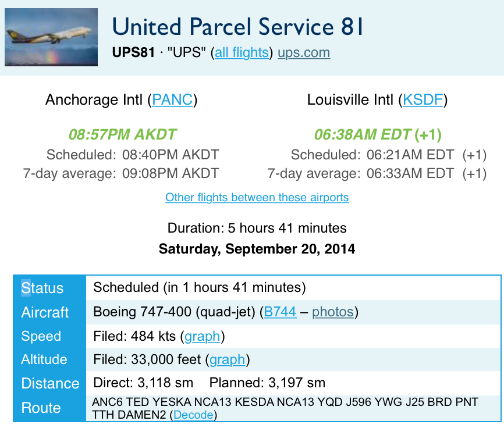Click the 08:57PM AKDT departure time
Viewport: 504px width, 428px height.
123,135
